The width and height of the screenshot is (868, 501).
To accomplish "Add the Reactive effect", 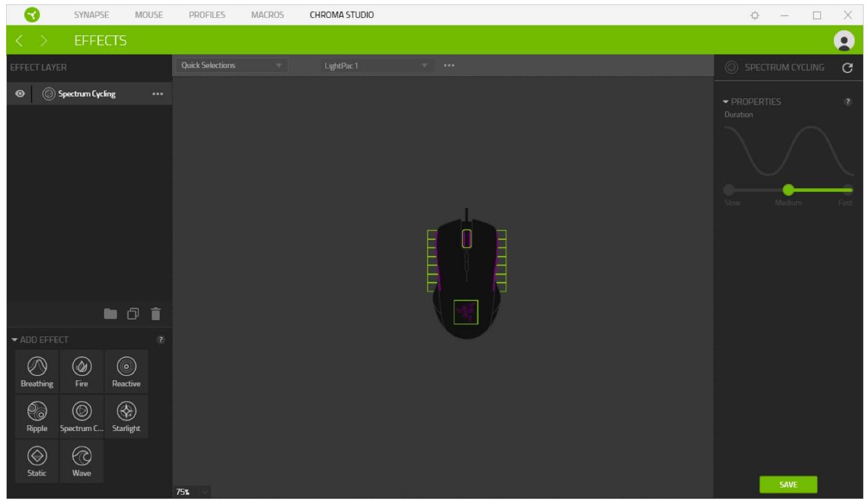I will click(126, 372).
